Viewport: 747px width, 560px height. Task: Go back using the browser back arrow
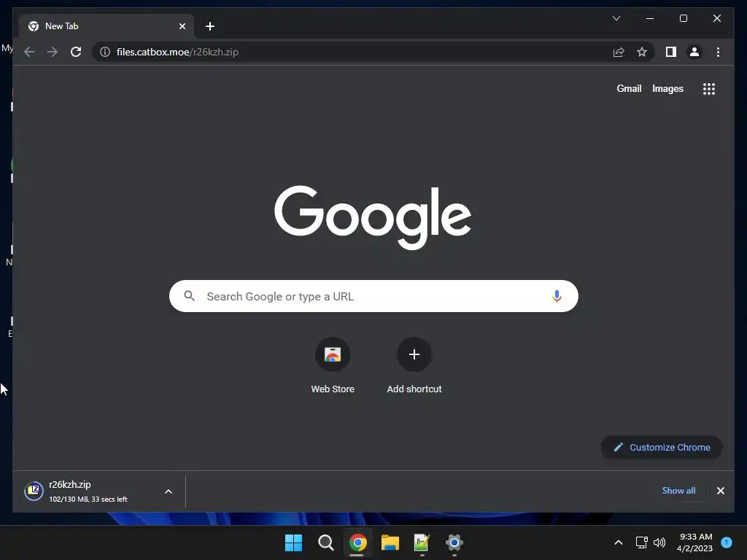coord(29,52)
